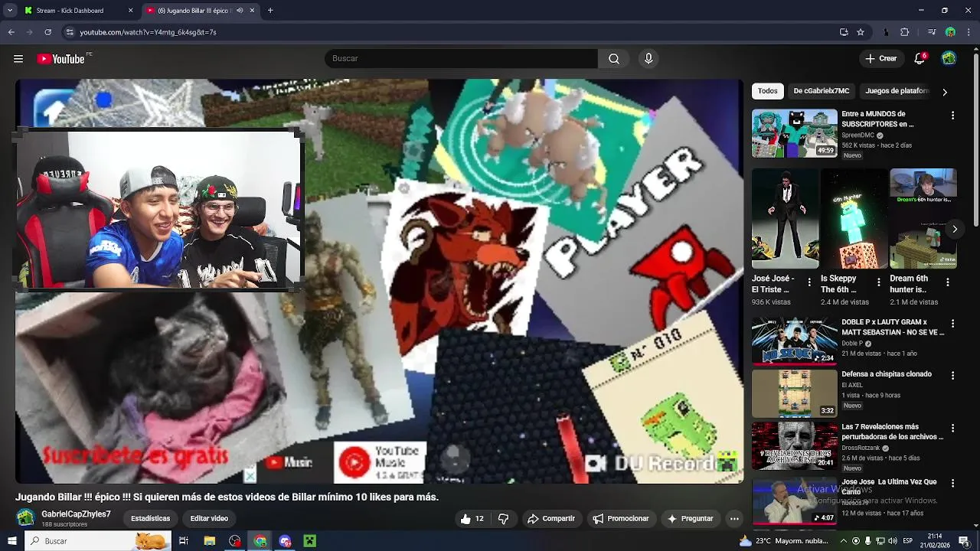Open the YouTube hamburger guide menu
980x551 pixels.
18,59
